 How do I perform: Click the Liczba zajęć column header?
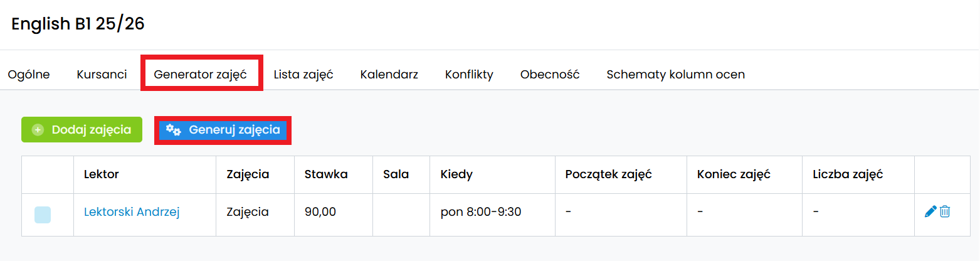[843, 174]
